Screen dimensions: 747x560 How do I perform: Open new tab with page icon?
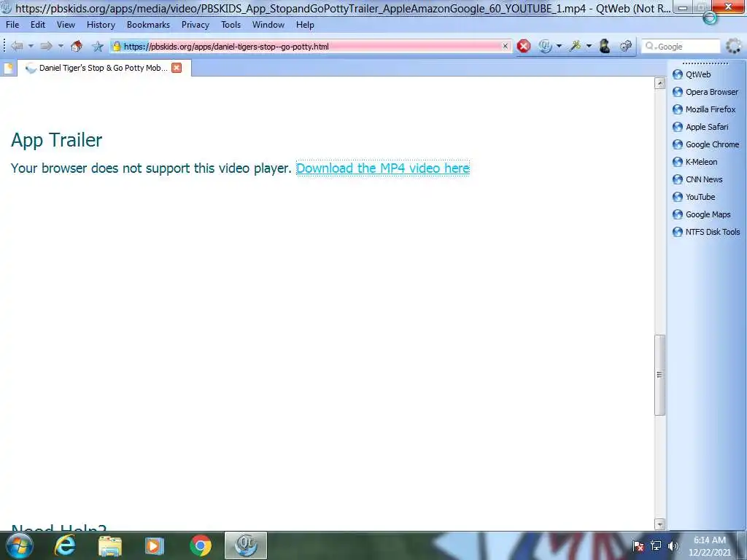coord(8,68)
